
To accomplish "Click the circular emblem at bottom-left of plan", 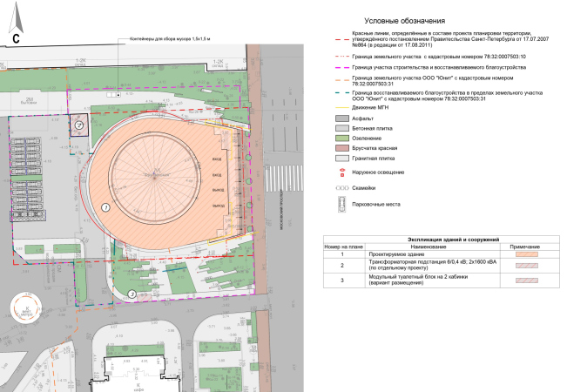I will [27, 310].
